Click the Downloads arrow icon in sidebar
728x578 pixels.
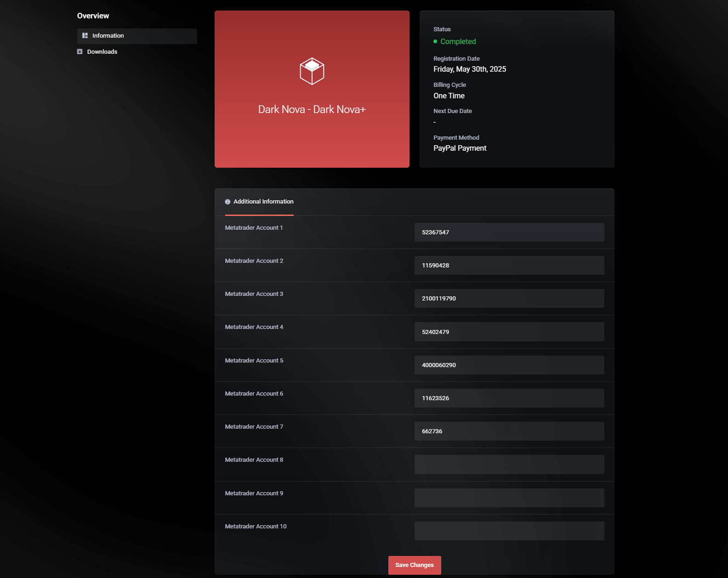point(80,52)
